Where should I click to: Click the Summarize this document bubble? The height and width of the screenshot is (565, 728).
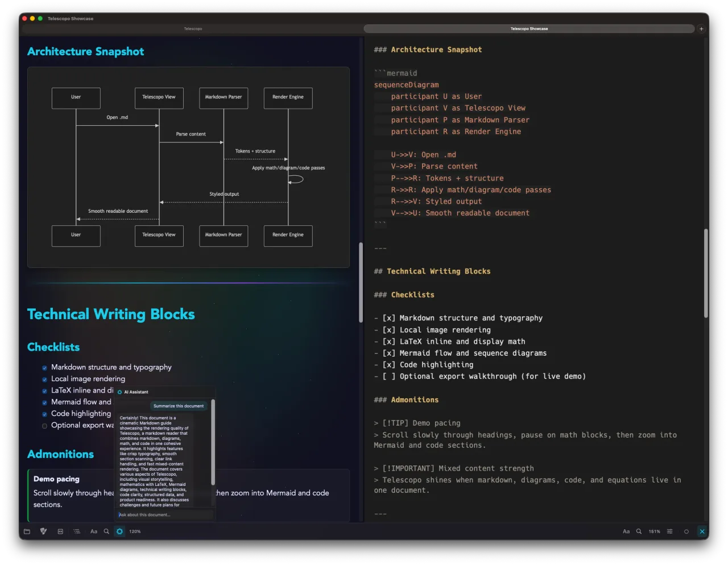pos(179,406)
